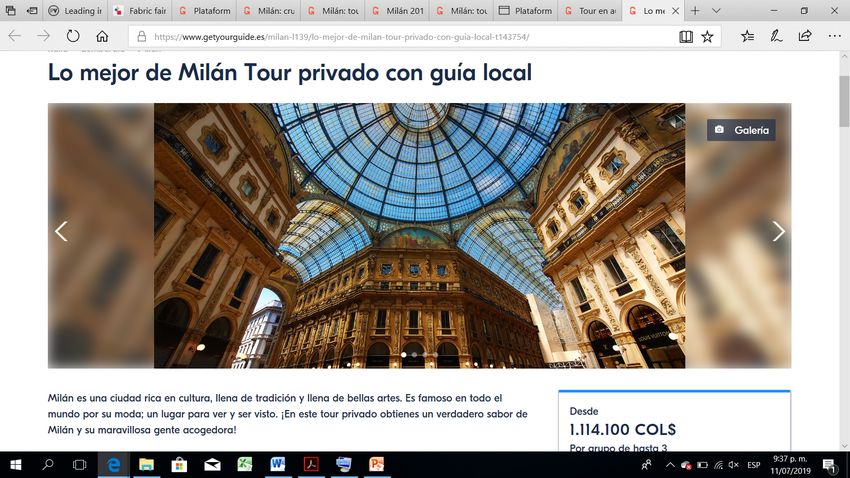
Task: Open reading view book icon
Action: tap(685, 36)
